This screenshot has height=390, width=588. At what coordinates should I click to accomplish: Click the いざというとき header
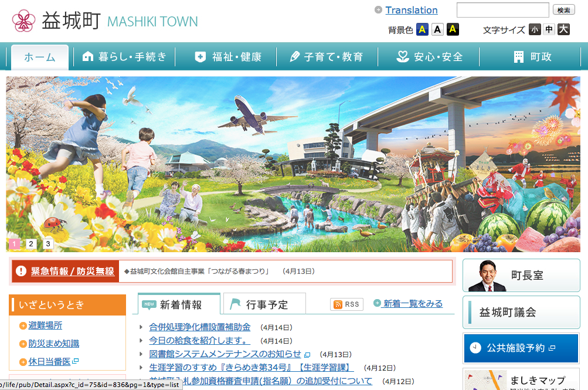[67, 304]
